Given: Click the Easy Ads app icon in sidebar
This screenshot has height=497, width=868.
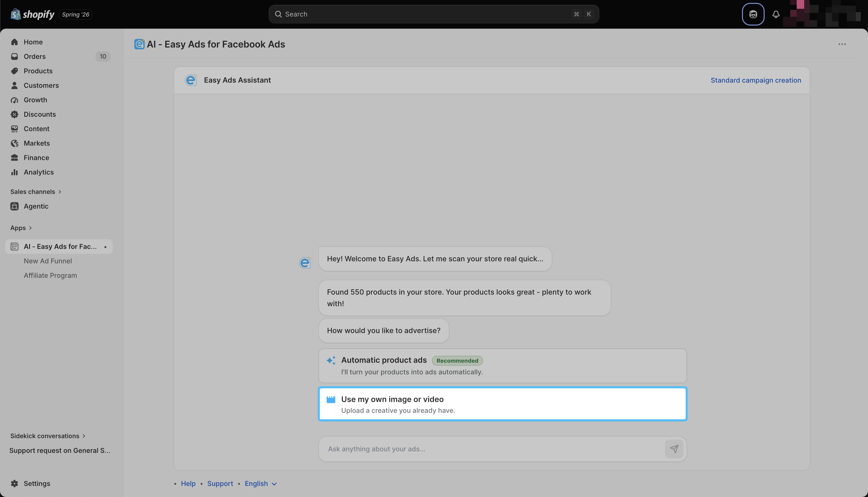Looking at the screenshot, I should point(14,247).
